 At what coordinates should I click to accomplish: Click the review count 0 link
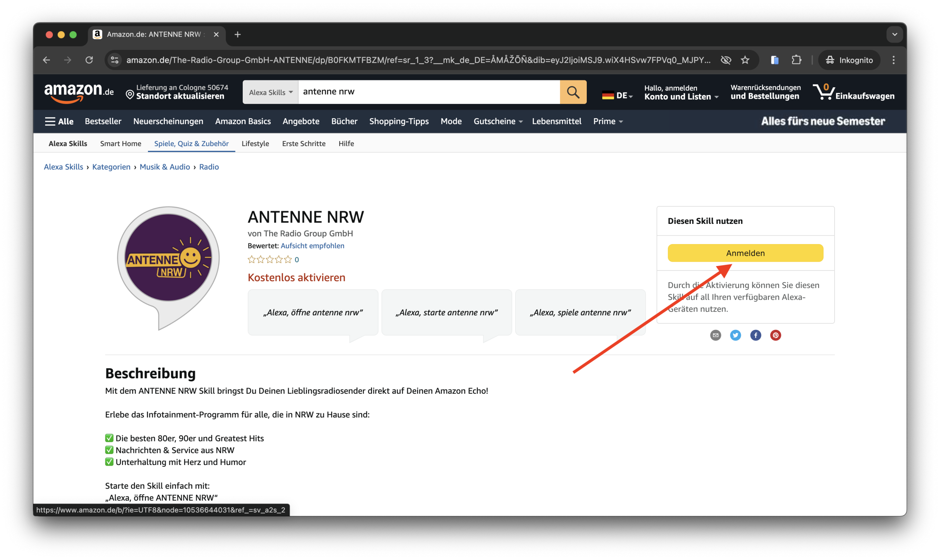click(x=297, y=259)
